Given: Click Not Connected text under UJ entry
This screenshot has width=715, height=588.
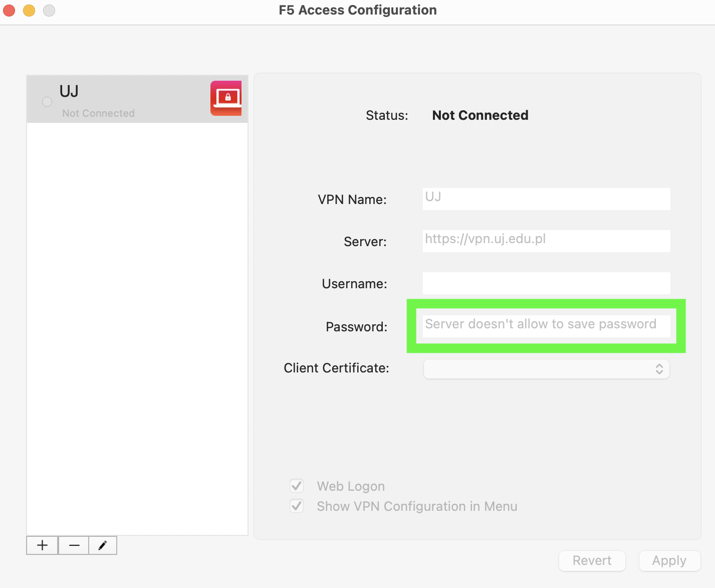Looking at the screenshot, I should pyautogui.click(x=98, y=113).
